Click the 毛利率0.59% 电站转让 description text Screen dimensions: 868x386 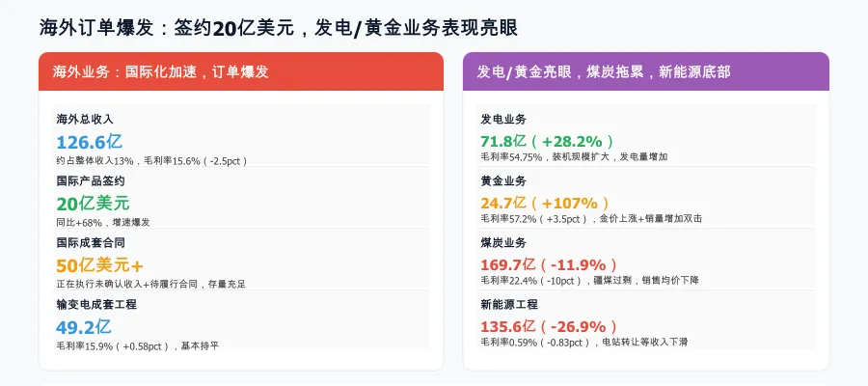(x=583, y=343)
